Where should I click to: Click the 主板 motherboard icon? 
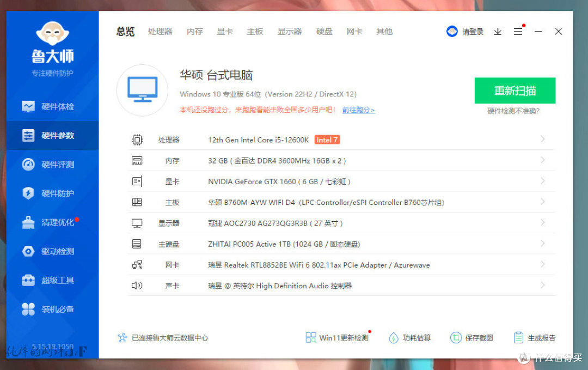[x=137, y=202]
